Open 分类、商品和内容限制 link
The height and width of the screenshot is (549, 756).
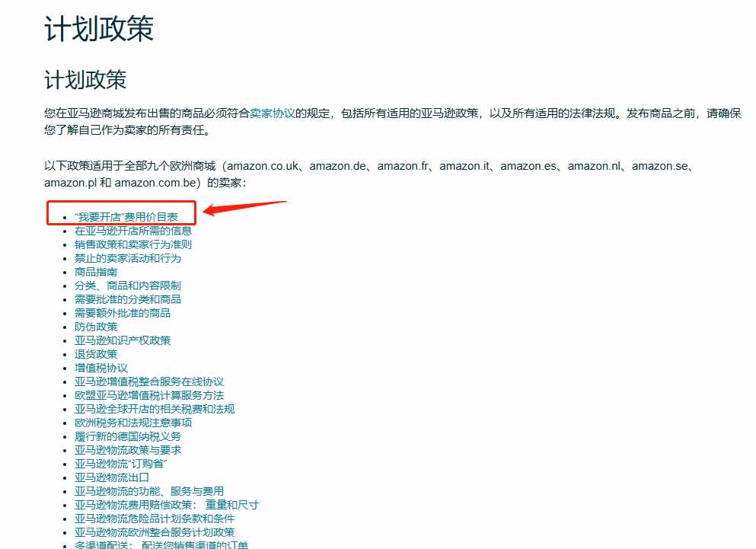(x=128, y=286)
